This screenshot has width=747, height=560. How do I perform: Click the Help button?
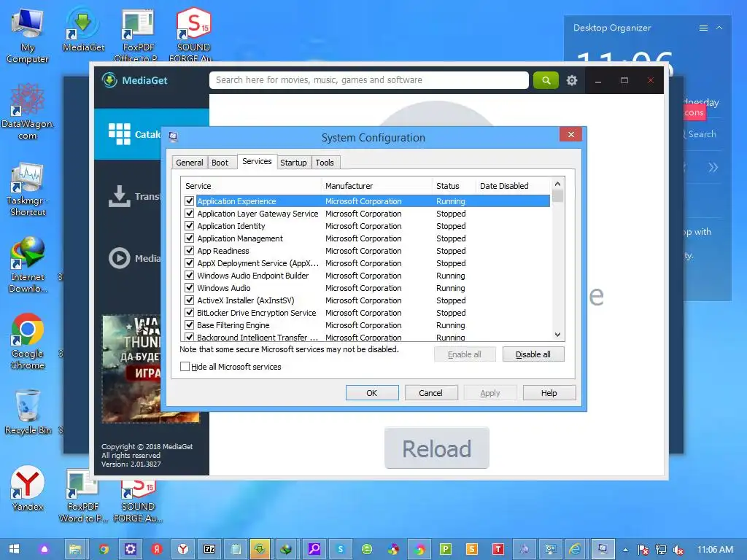tap(549, 393)
